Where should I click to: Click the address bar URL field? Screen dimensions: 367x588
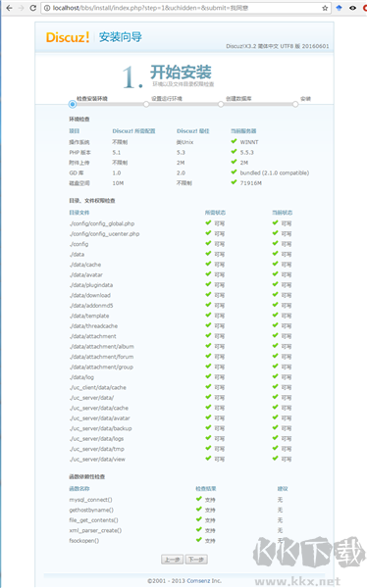pyautogui.click(x=185, y=8)
